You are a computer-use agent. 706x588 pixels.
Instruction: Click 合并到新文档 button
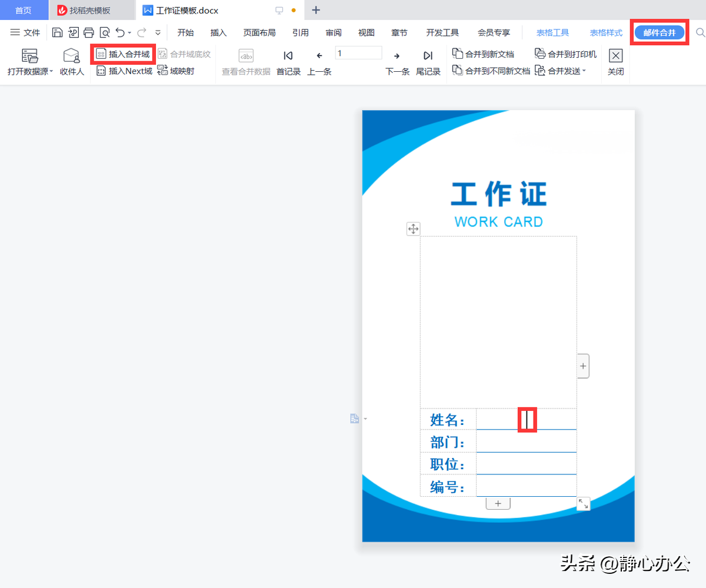[x=483, y=54]
